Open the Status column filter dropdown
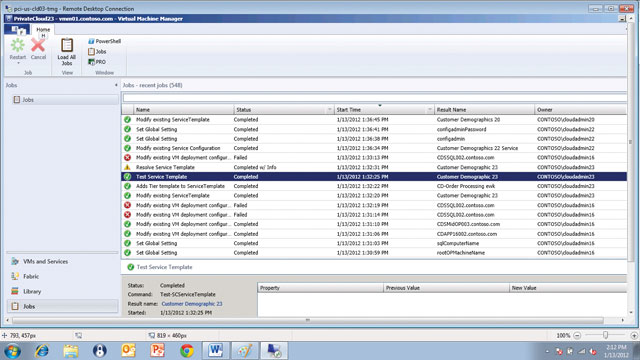Image resolution: width=640 pixels, height=360 pixels. coord(329,110)
